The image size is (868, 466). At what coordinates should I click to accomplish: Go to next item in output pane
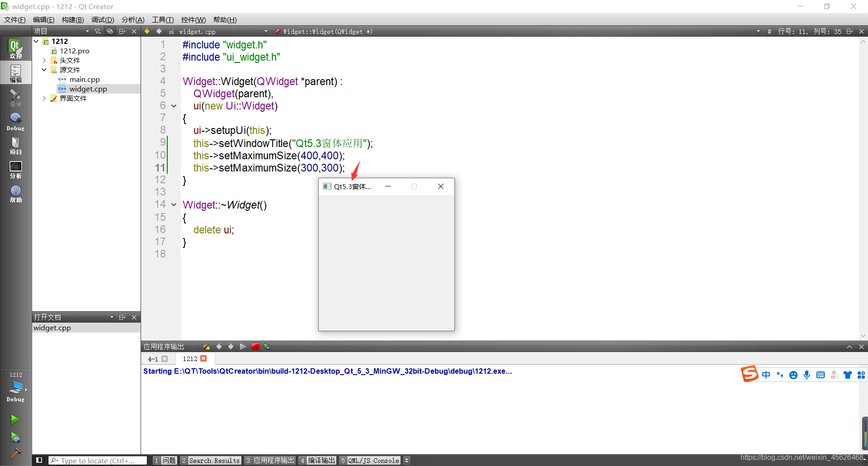click(x=231, y=347)
